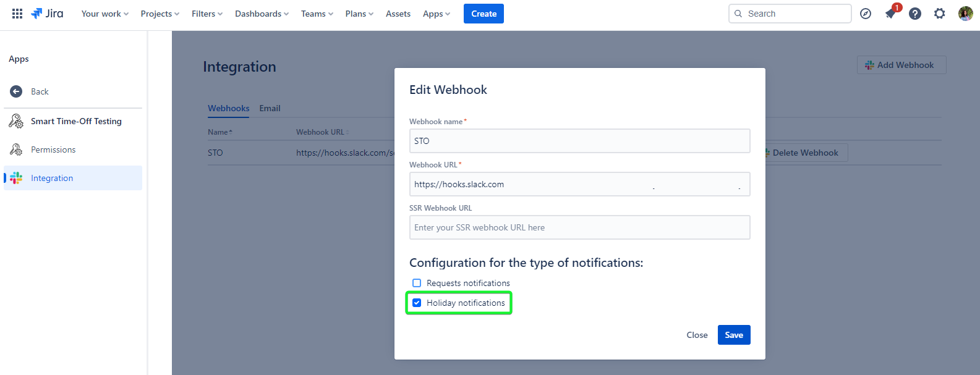Click the Back arrow icon in sidebar
Screen dimensions: 980x375
[16, 91]
